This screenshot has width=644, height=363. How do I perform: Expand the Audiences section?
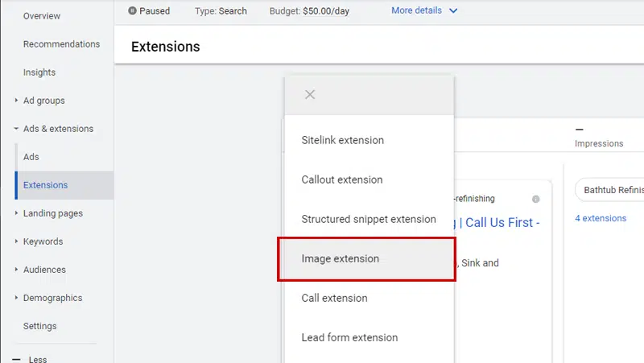pyautogui.click(x=16, y=270)
